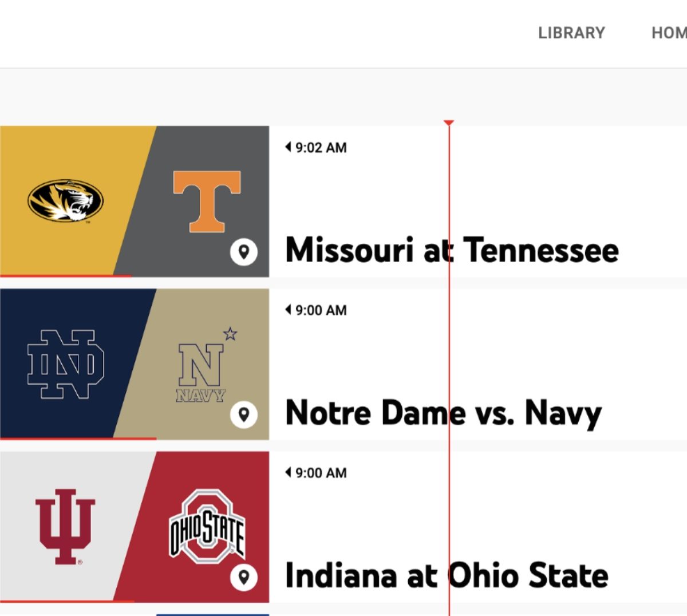The width and height of the screenshot is (687, 616).
Task: Click location pin on Indiana-Ohio State thumbnail
Action: [244, 577]
